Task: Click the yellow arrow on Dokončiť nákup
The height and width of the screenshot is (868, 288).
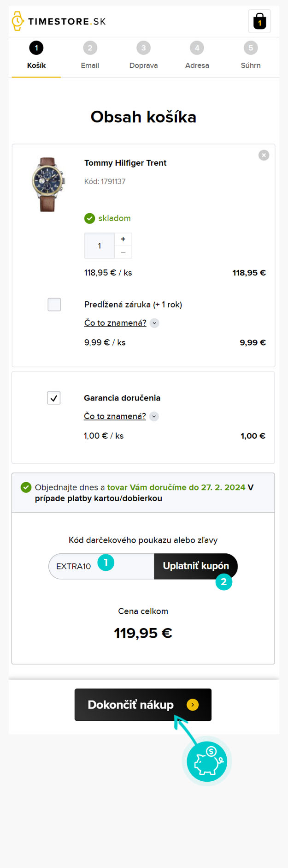Action: [193, 705]
